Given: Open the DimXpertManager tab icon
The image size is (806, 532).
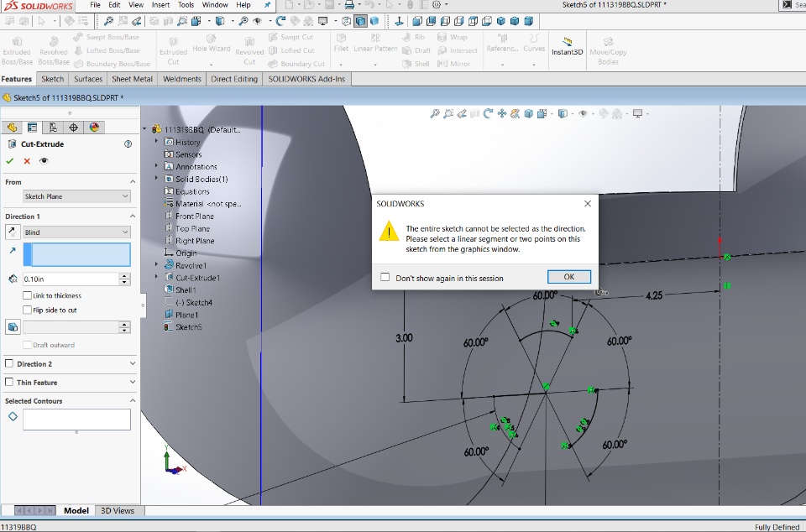Looking at the screenshot, I should tap(74, 128).
